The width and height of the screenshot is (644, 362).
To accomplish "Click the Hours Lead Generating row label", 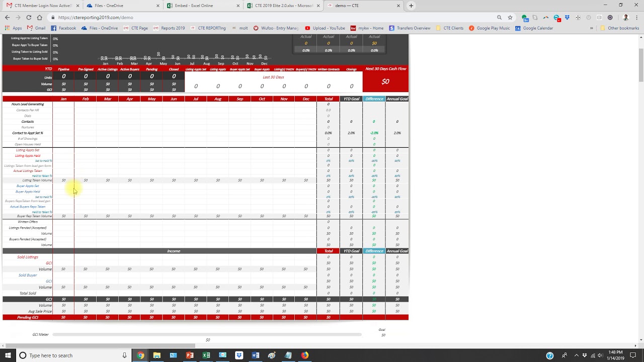I will click(x=28, y=104).
